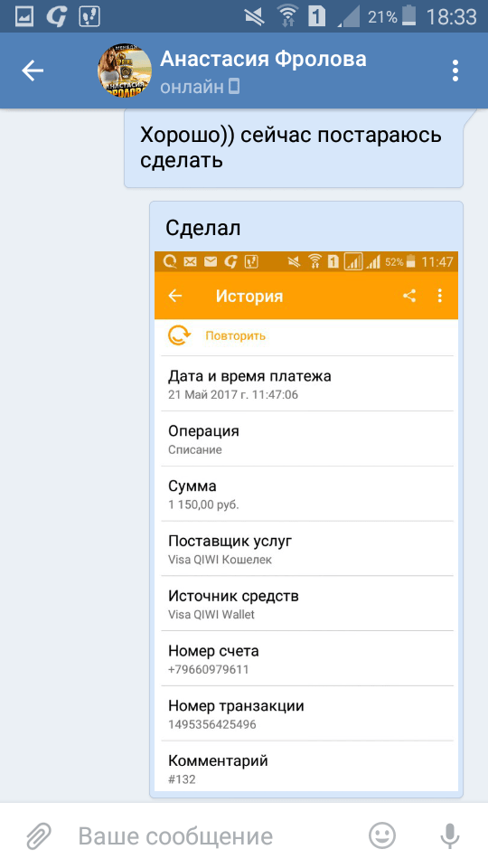Tap Повторить repeat payment icon
This screenshot has height=868, width=488.
[x=179, y=335]
